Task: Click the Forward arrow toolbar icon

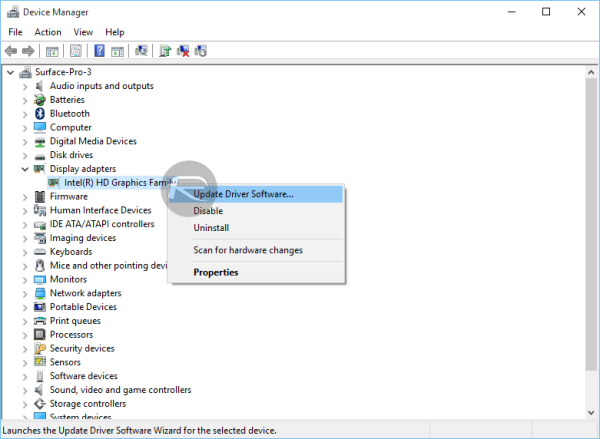Action: point(28,51)
